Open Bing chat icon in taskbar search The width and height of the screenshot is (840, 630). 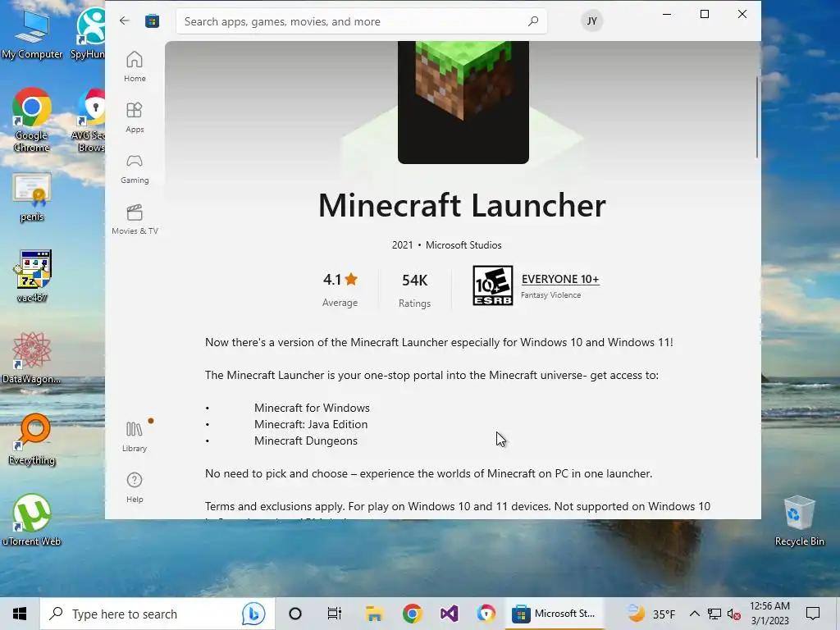point(253,614)
